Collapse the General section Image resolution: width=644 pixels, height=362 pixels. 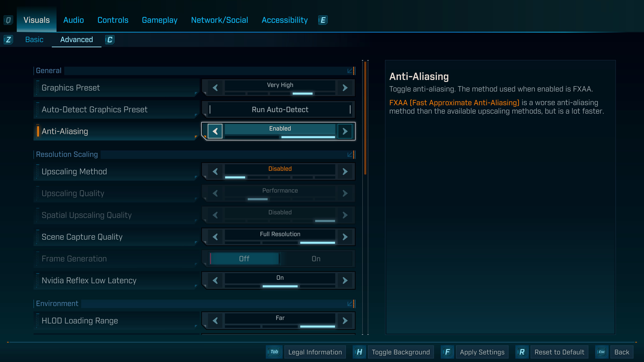pyautogui.click(x=350, y=71)
